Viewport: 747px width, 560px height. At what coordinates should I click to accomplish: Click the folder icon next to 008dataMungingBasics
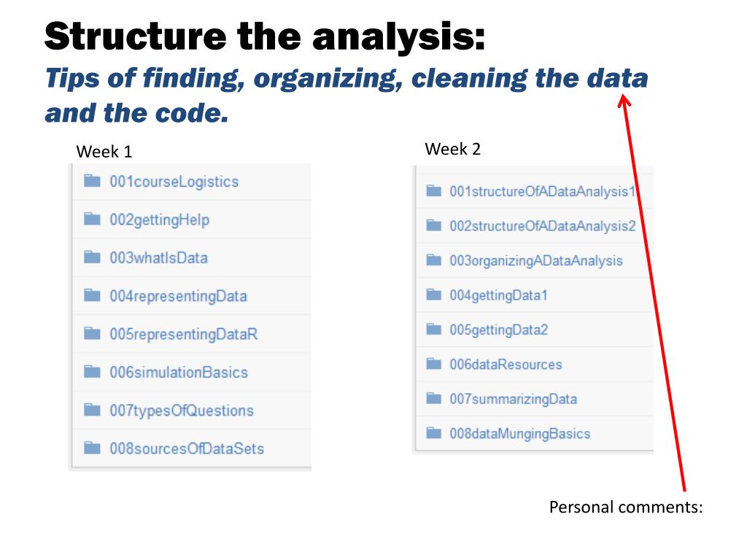[x=434, y=433]
